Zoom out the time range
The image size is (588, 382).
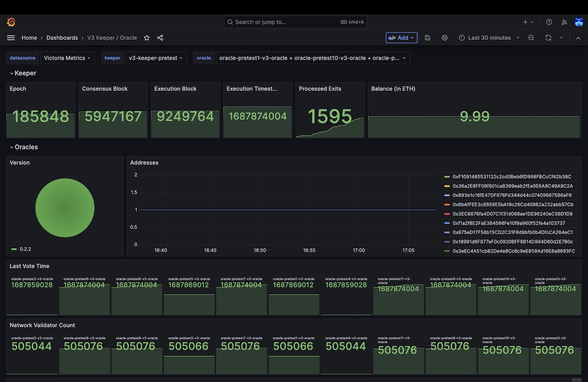point(531,38)
